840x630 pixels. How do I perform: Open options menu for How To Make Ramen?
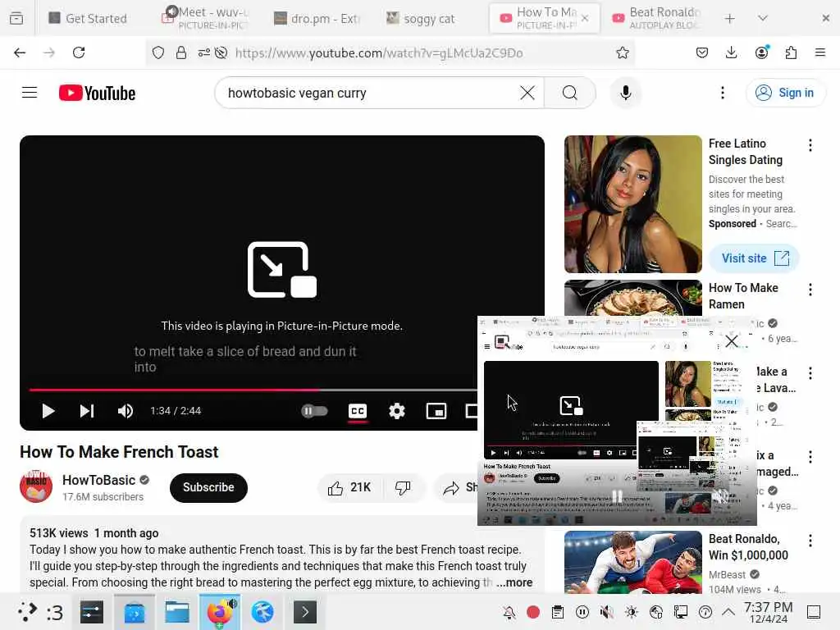(x=810, y=290)
